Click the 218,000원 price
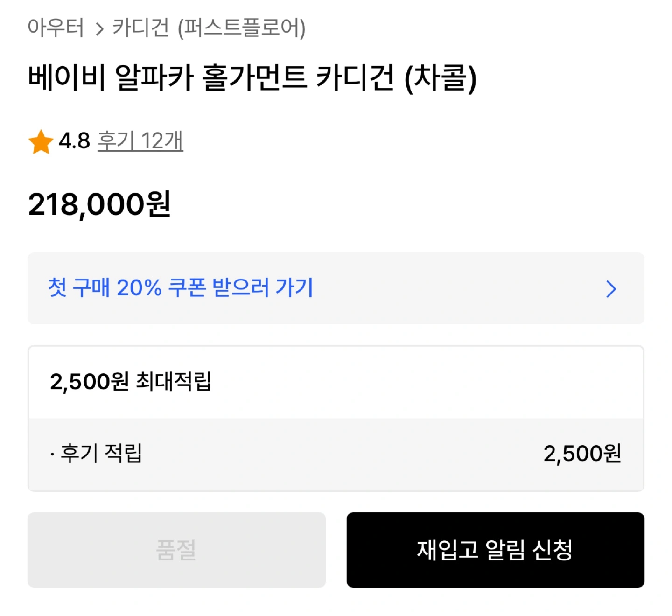The height and width of the screenshot is (616, 672). 99,205
